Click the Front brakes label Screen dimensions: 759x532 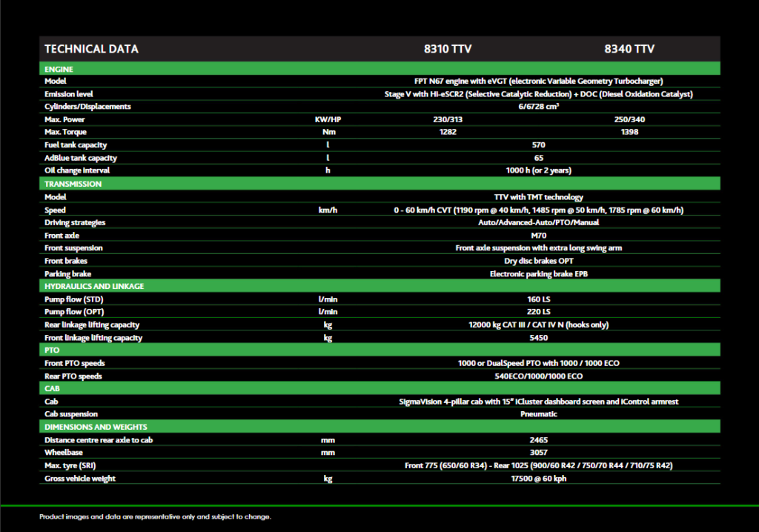pyautogui.click(x=66, y=261)
